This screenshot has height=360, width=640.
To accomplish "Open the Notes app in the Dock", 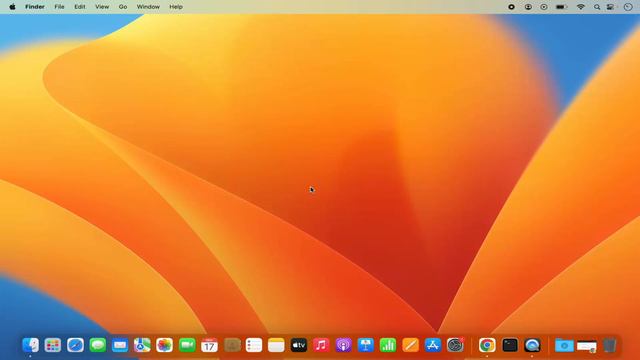I will click(276, 345).
